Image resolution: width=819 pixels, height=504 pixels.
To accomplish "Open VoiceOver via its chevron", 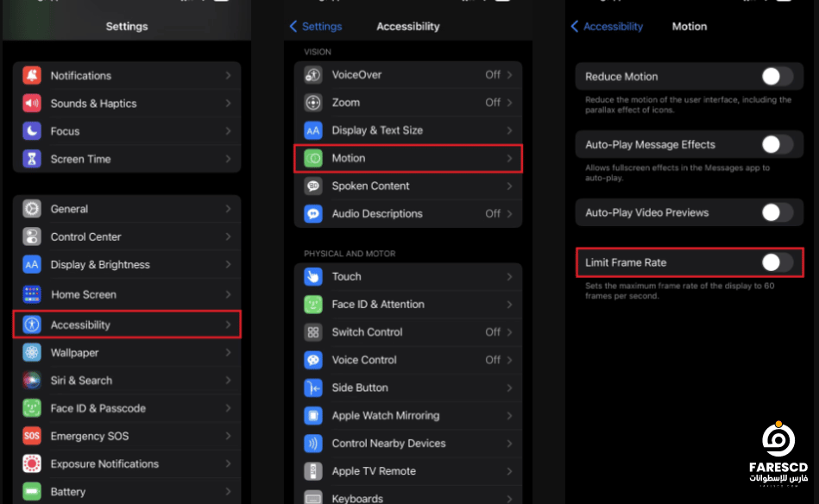I will pos(509,75).
